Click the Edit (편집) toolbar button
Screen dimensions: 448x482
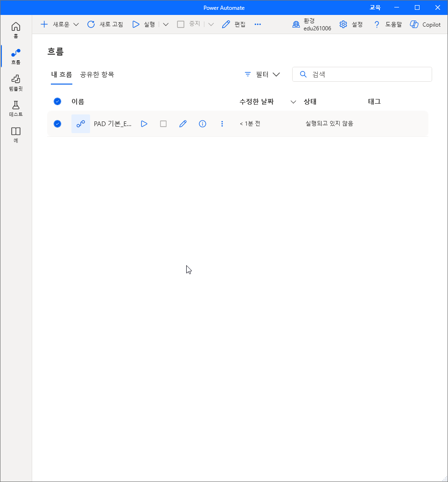[x=234, y=24]
